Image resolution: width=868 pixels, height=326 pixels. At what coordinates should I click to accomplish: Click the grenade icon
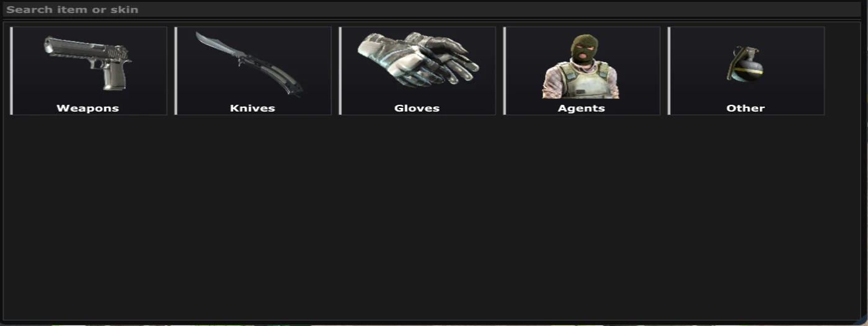[x=745, y=64]
